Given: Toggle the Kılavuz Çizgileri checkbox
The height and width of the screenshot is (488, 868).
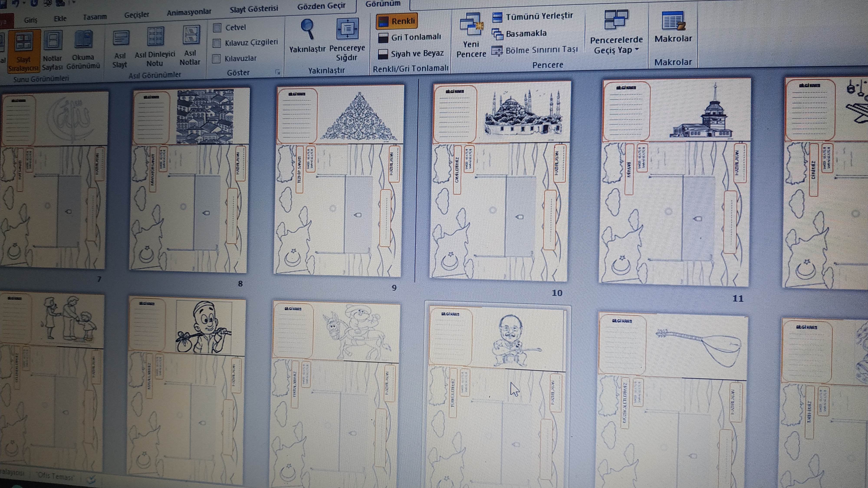Looking at the screenshot, I should [217, 43].
